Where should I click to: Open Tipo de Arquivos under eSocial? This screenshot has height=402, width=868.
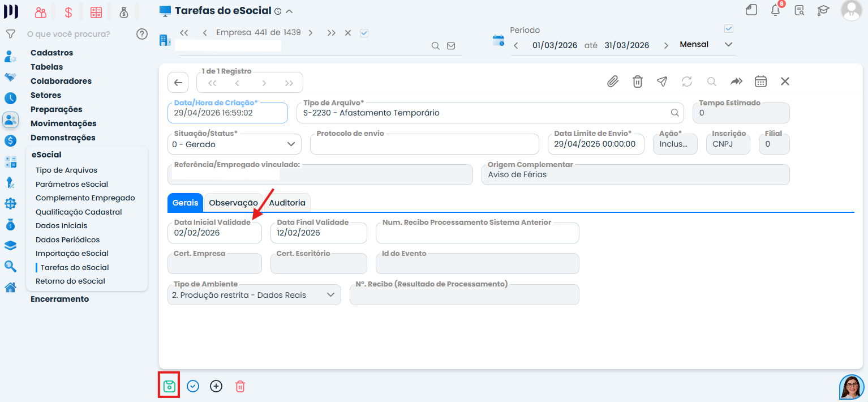pyautogui.click(x=66, y=170)
